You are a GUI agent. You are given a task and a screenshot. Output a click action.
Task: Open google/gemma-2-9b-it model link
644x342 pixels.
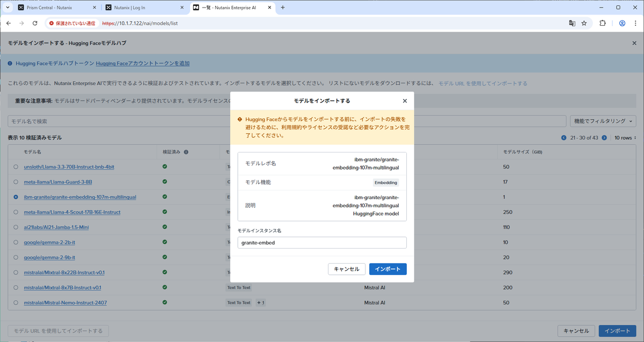(49, 257)
